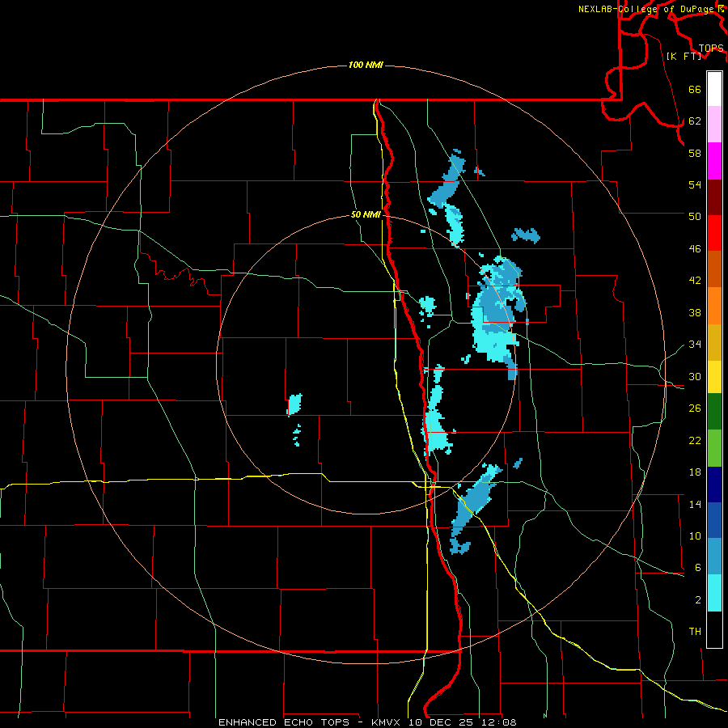Click the 'KMVX' radar site identifier
Image resolution: width=728 pixels, height=728 pixels.
point(386,722)
